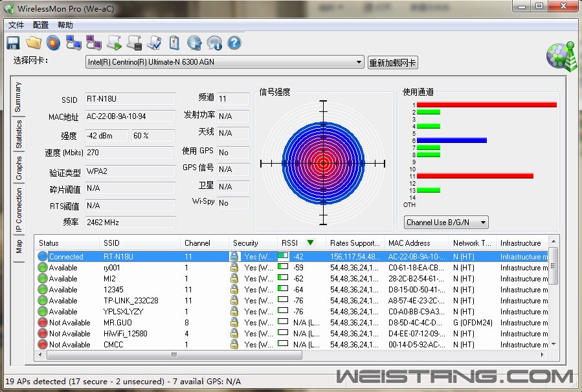Screen dimensions: 582x392
Task: Open the clipboard checklist icon
Action: tap(174, 43)
